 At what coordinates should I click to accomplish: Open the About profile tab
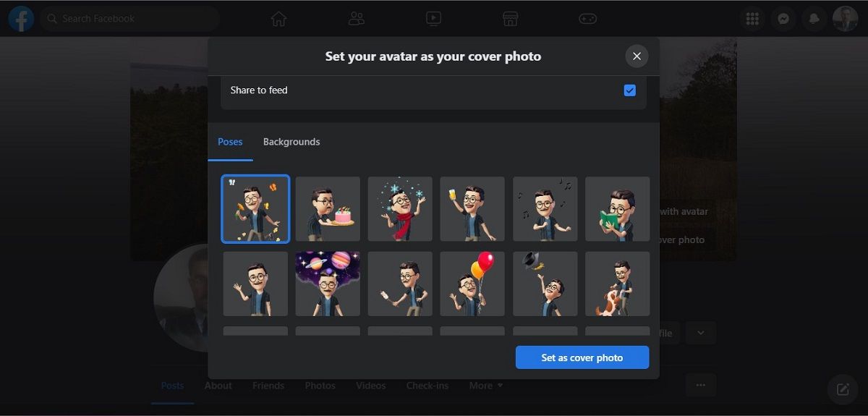(218, 386)
